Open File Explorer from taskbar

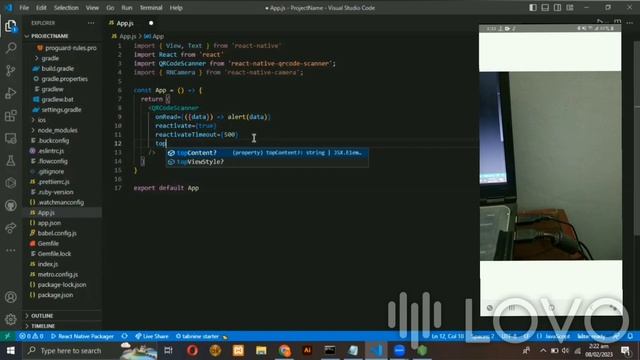pyautogui.click(x=261, y=351)
